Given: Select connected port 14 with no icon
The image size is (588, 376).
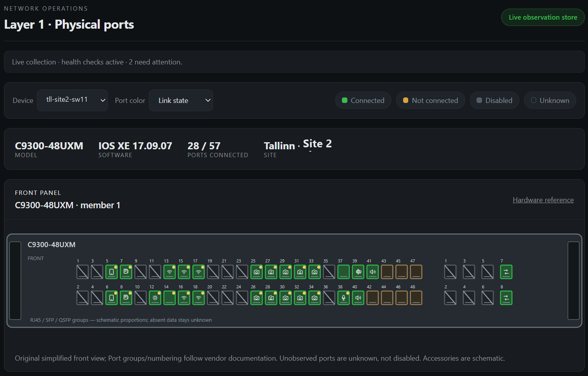Looking at the screenshot, I should pyautogui.click(x=170, y=298).
